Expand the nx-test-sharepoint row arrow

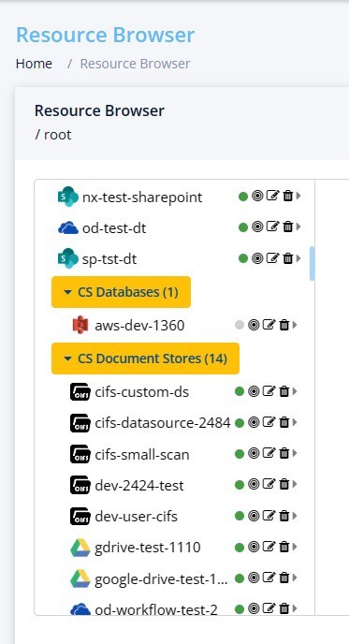pos(298,196)
